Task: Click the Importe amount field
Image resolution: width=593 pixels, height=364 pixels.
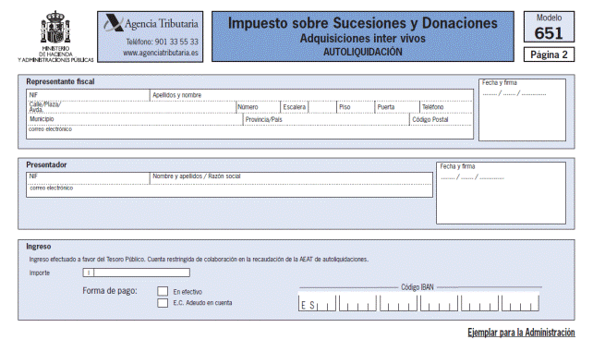Action: (136, 273)
